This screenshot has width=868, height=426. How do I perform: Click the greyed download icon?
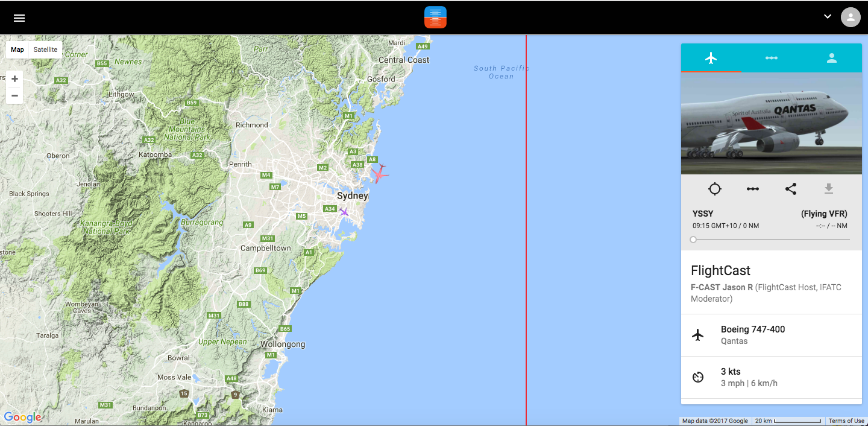(829, 189)
